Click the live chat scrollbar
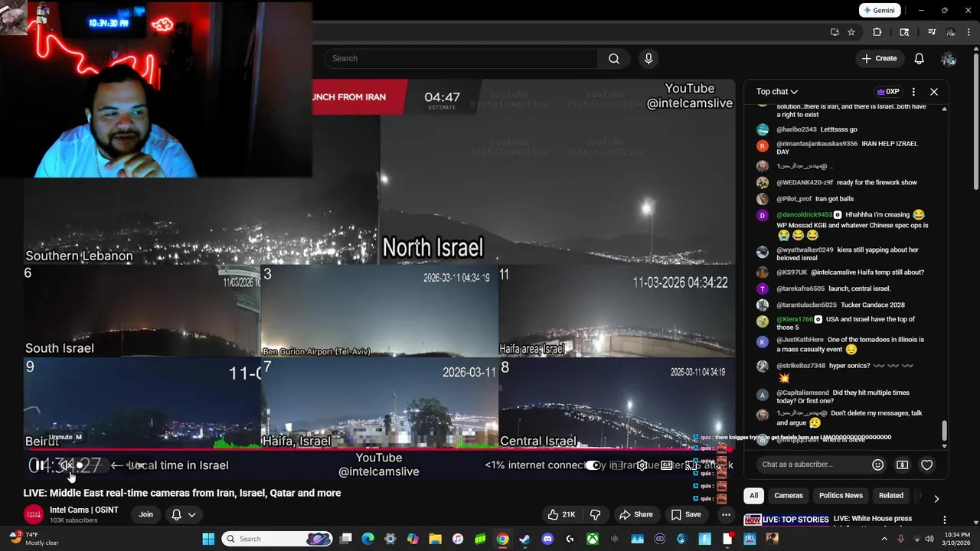Screen dimensions: 980x551 click(944, 430)
